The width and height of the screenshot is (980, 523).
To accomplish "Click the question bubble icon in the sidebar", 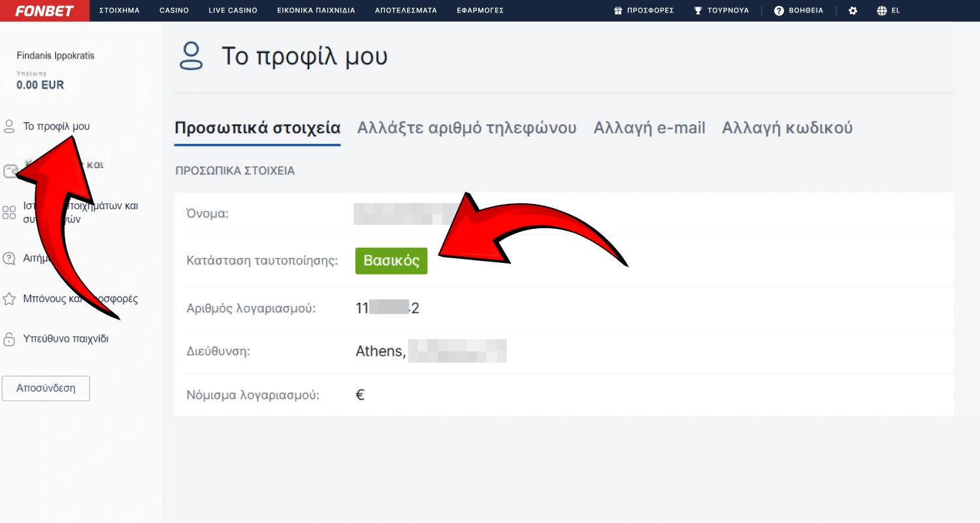I will pyautogui.click(x=9, y=258).
